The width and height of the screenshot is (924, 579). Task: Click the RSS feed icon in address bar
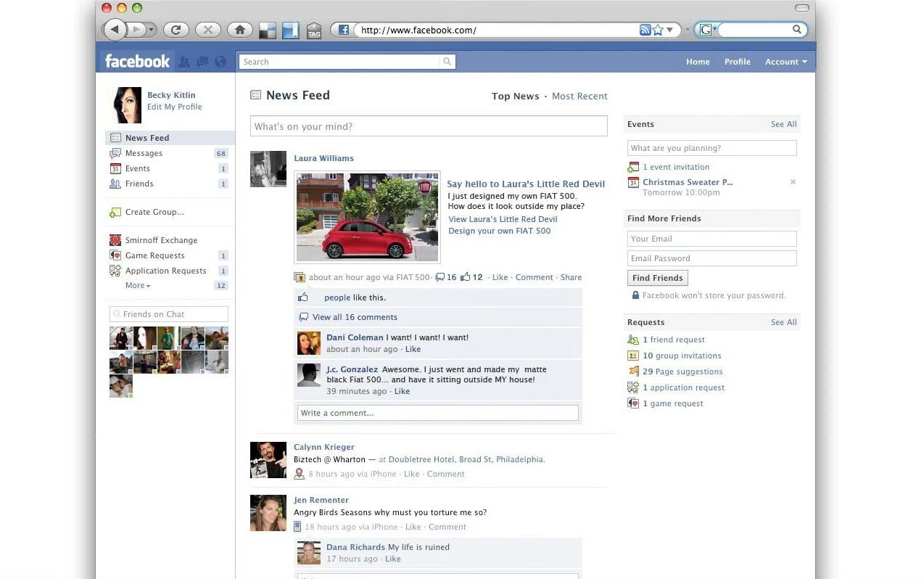(x=645, y=30)
